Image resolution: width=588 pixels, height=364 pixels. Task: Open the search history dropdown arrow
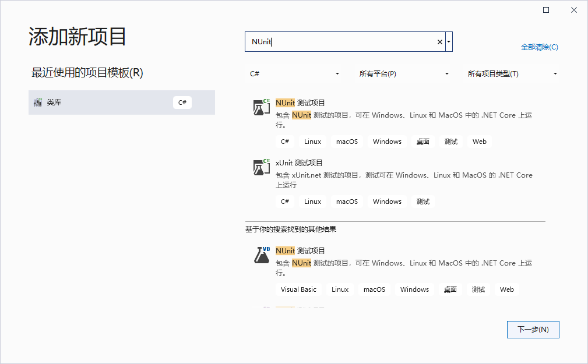pyautogui.click(x=449, y=41)
